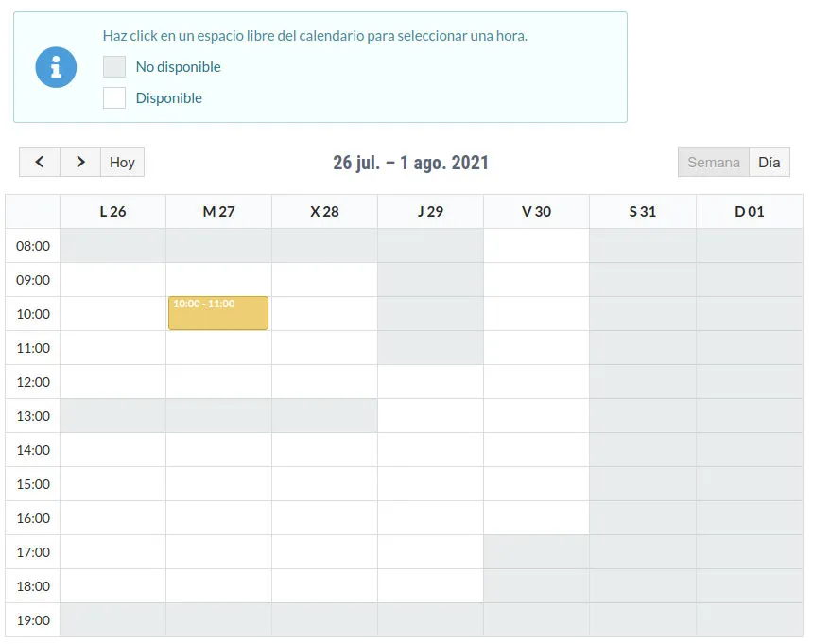813x644 pixels.
Task: Go to the previous week arrow
Action: coord(40,162)
